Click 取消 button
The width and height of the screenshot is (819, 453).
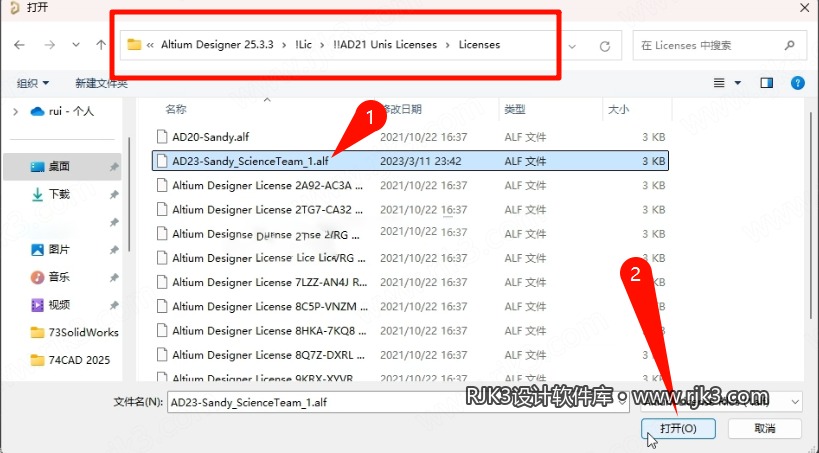[x=765, y=428]
